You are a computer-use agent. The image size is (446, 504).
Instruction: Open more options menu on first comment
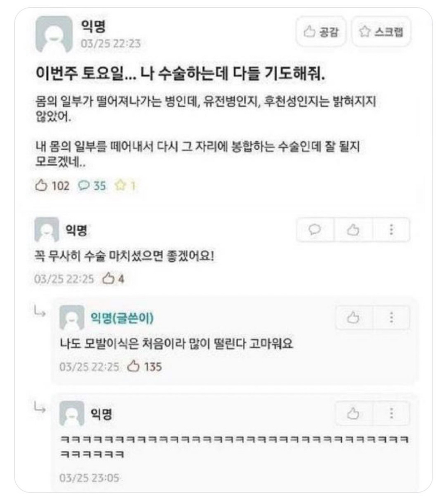click(391, 230)
